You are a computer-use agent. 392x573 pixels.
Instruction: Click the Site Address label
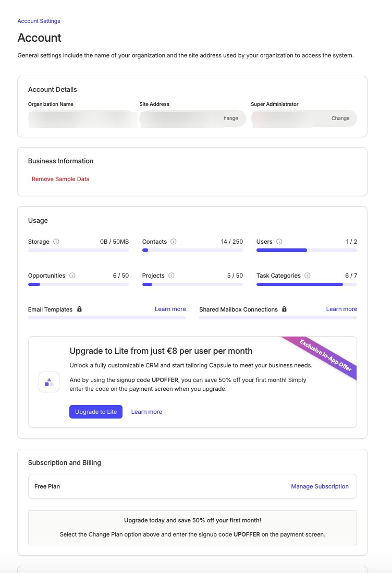pyautogui.click(x=154, y=104)
